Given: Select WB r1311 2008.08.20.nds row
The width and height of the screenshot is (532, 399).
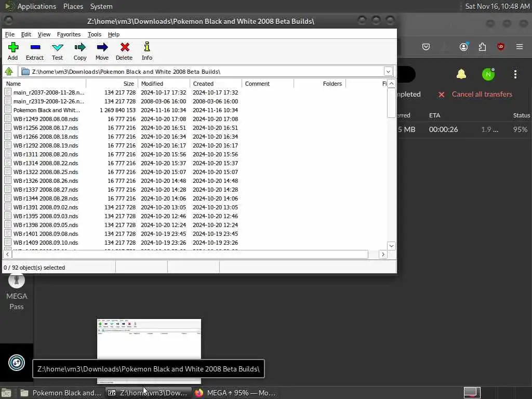Looking at the screenshot, I should pyautogui.click(x=195, y=154).
